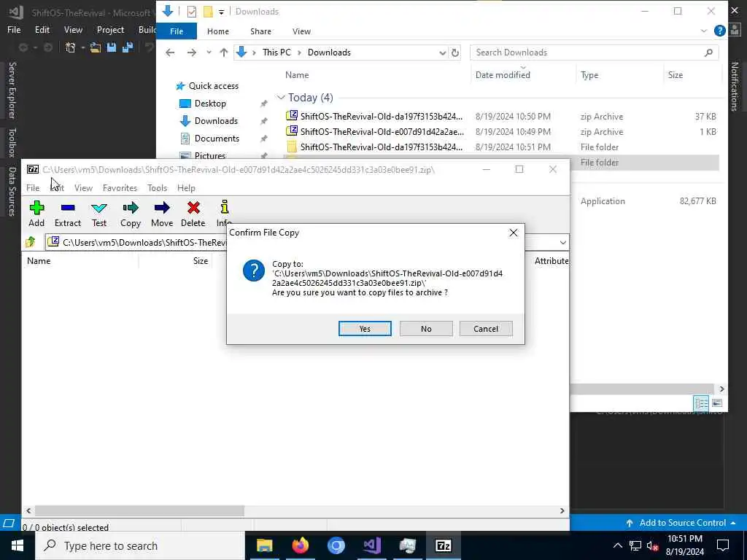The height and width of the screenshot is (560, 747).
Task: Open Quick Access Toolbar customize dropdown
Action: 222,12
